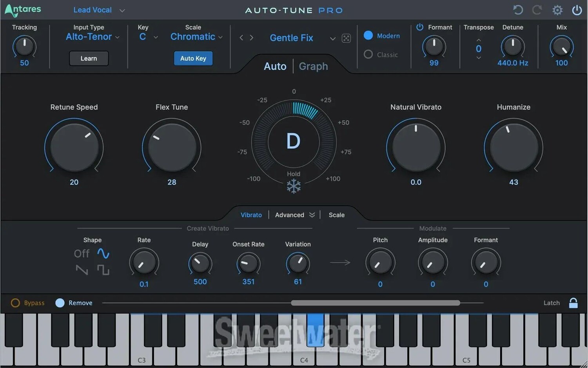Select the sine wave vibrato shape
The height and width of the screenshot is (368, 588).
pos(103,253)
